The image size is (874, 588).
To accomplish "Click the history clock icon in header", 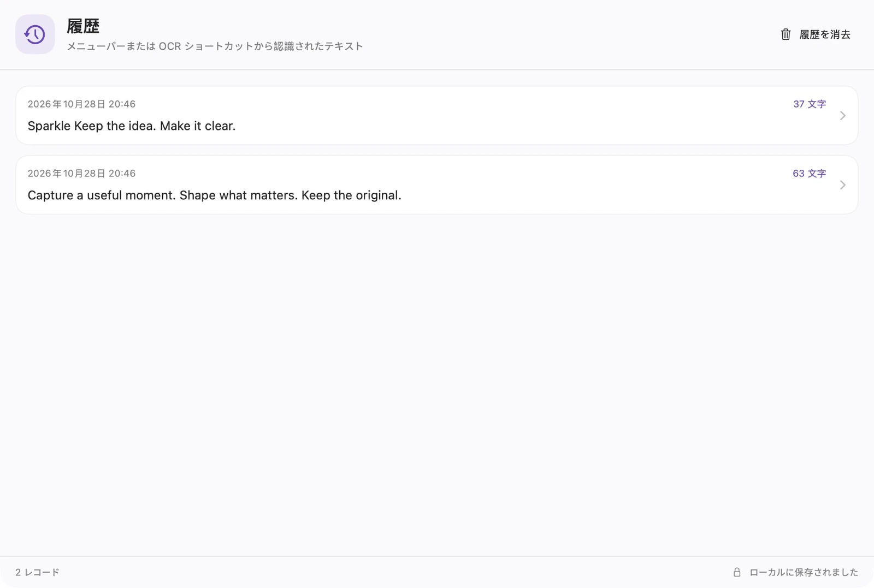I will tap(35, 34).
